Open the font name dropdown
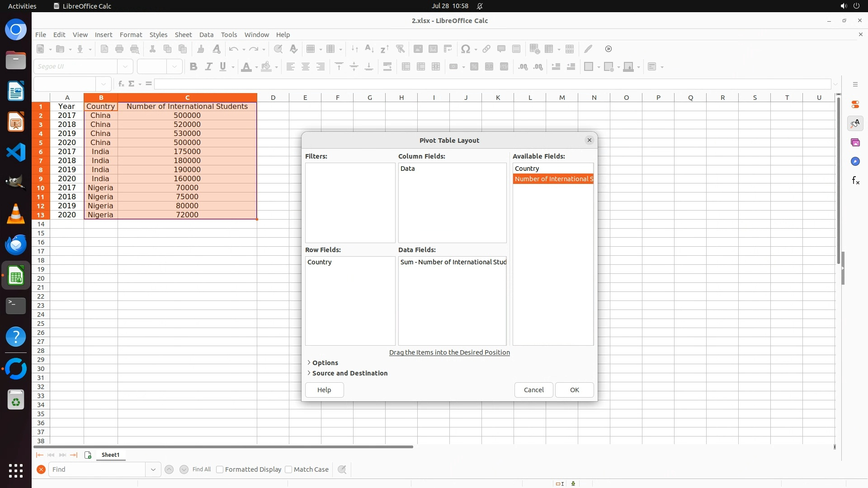The height and width of the screenshot is (488, 868). [x=125, y=67]
